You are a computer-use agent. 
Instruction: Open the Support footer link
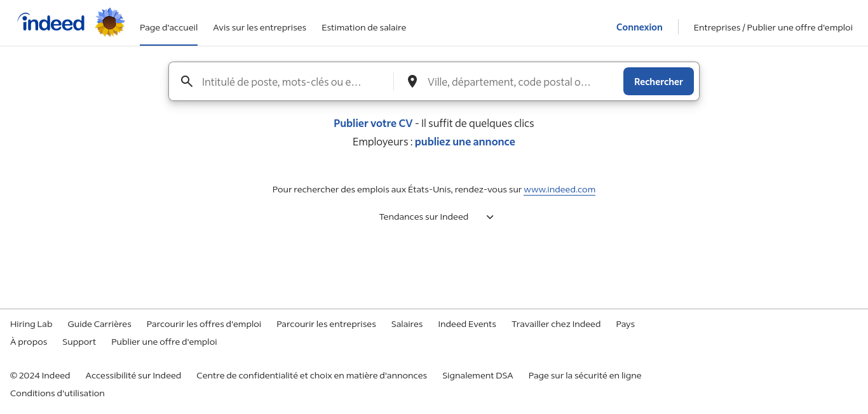pos(79,342)
